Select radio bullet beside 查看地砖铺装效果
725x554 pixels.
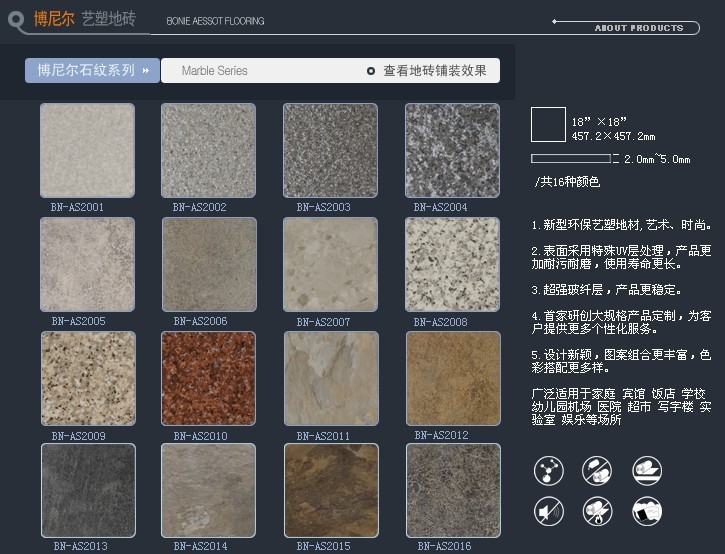(371, 71)
